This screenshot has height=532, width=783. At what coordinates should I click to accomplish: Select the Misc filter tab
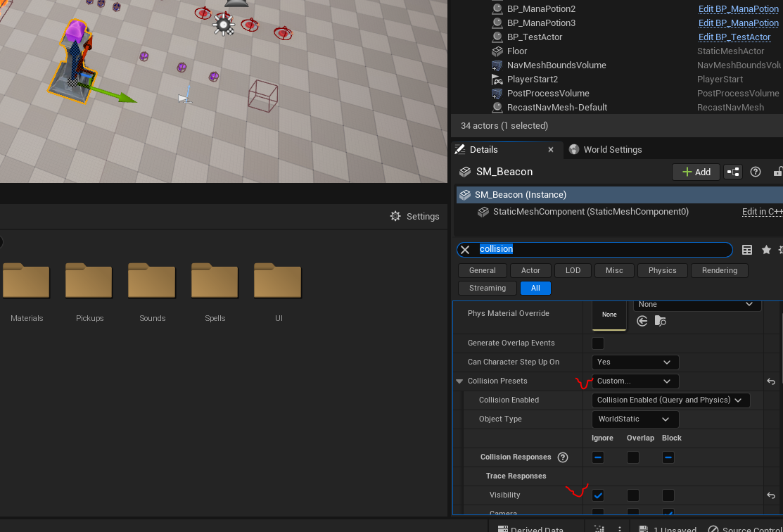pos(614,270)
